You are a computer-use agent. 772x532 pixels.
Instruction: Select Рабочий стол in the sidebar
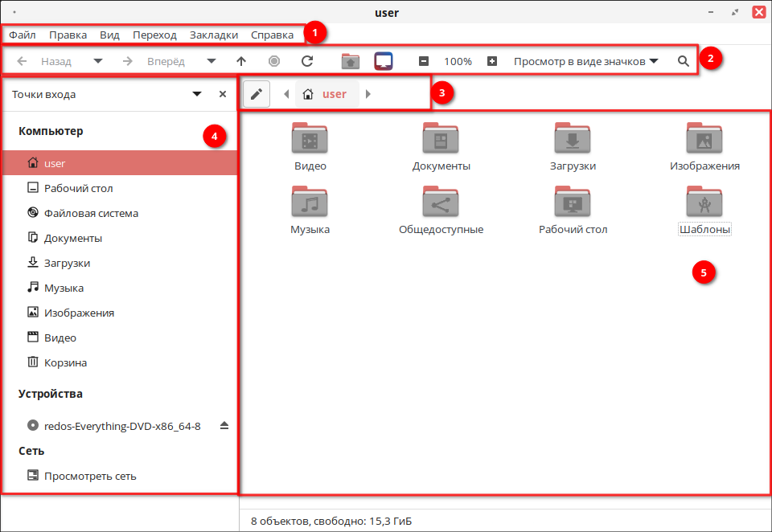(120, 188)
